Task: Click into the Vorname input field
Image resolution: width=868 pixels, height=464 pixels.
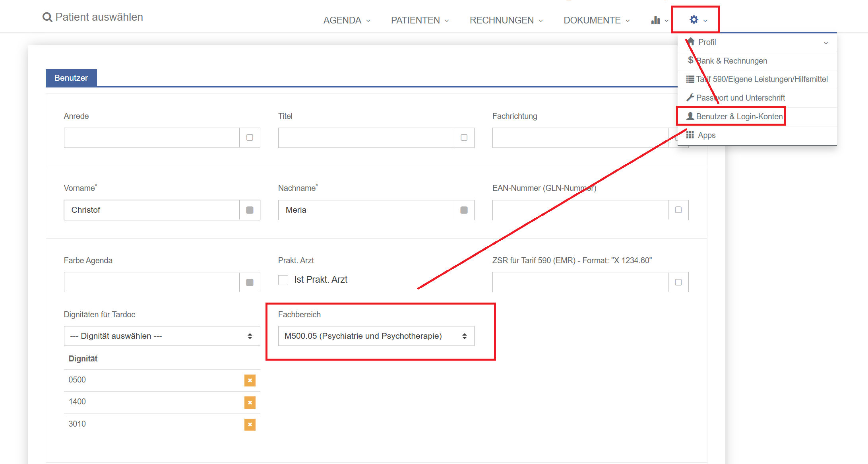Action: (152, 210)
